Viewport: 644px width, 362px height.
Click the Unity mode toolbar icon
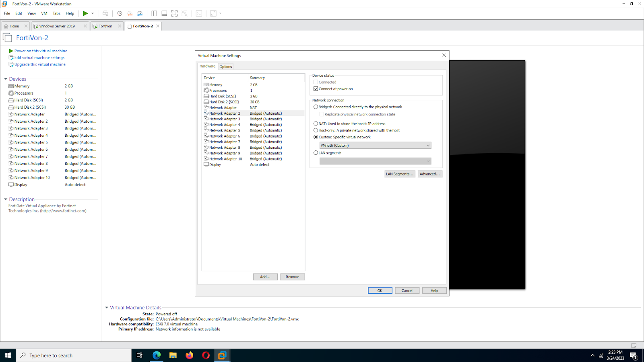coord(185,13)
